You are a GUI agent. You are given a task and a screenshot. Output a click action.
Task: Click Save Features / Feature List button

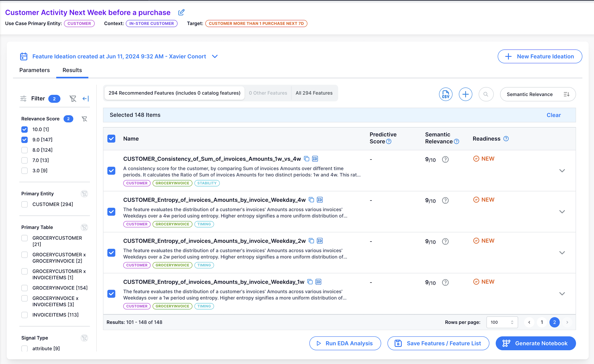(x=438, y=343)
